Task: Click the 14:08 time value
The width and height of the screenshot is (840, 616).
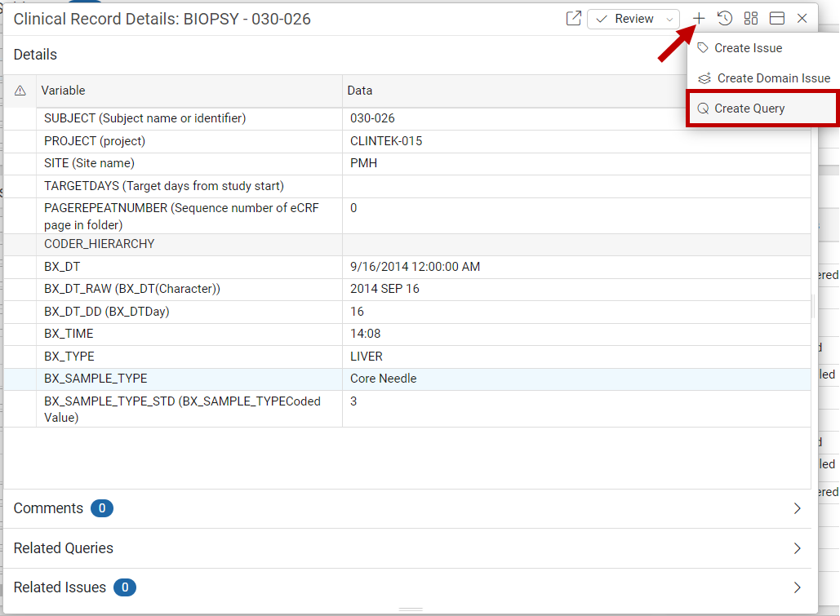Action: (366, 334)
